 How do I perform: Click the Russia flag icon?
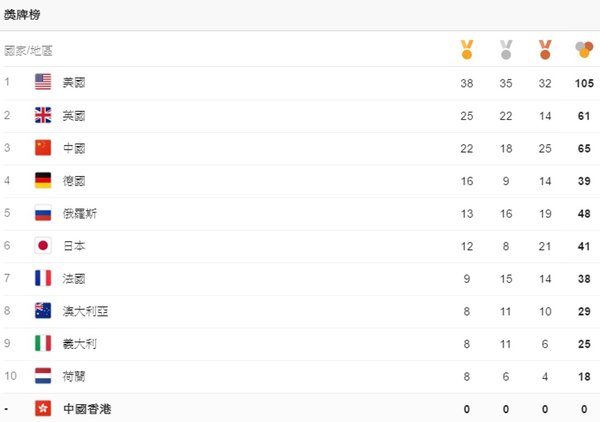(43, 213)
